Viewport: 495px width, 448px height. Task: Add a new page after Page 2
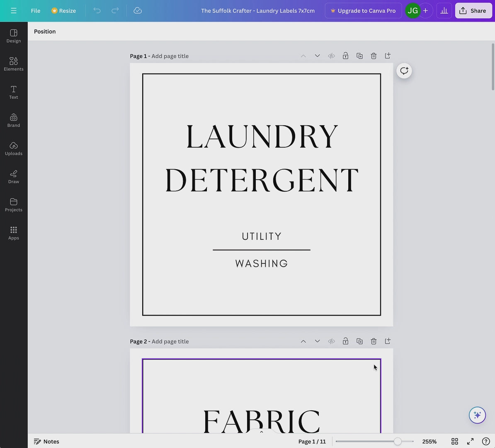click(388, 341)
